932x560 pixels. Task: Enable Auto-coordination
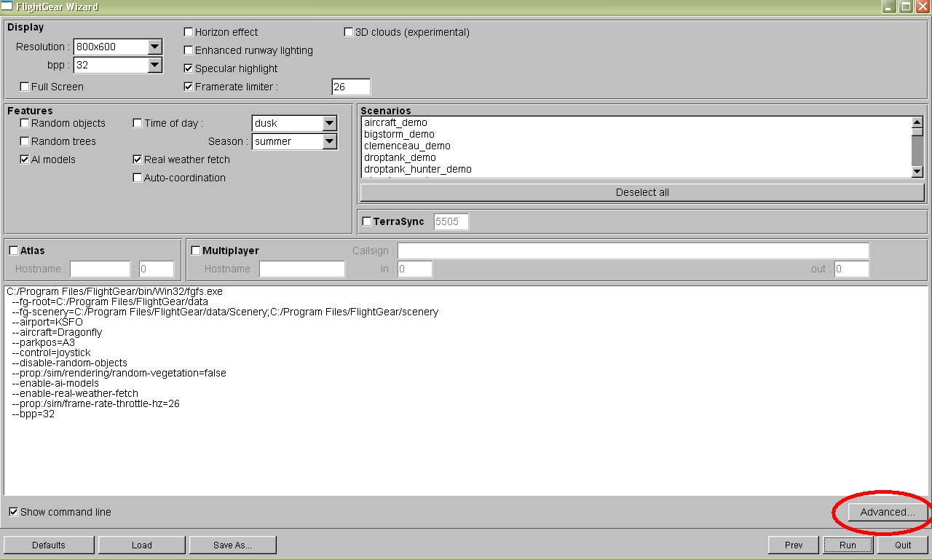pyautogui.click(x=138, y=178)
